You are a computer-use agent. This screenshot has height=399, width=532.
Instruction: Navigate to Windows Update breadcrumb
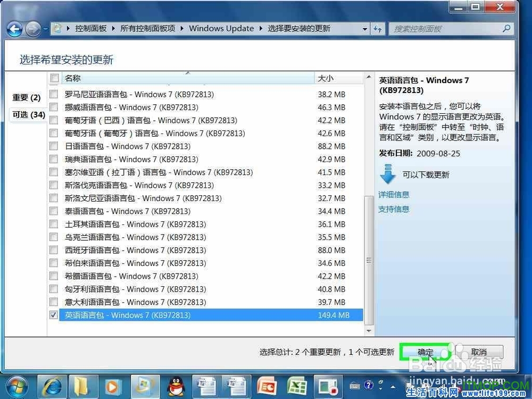[221, 29]
